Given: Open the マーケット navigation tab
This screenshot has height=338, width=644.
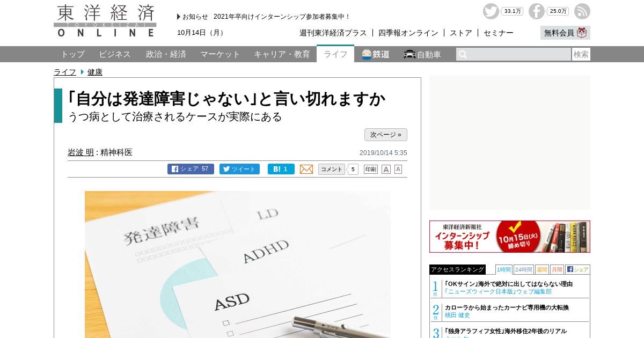Looking at the screenshot, I should click(220, 54).
